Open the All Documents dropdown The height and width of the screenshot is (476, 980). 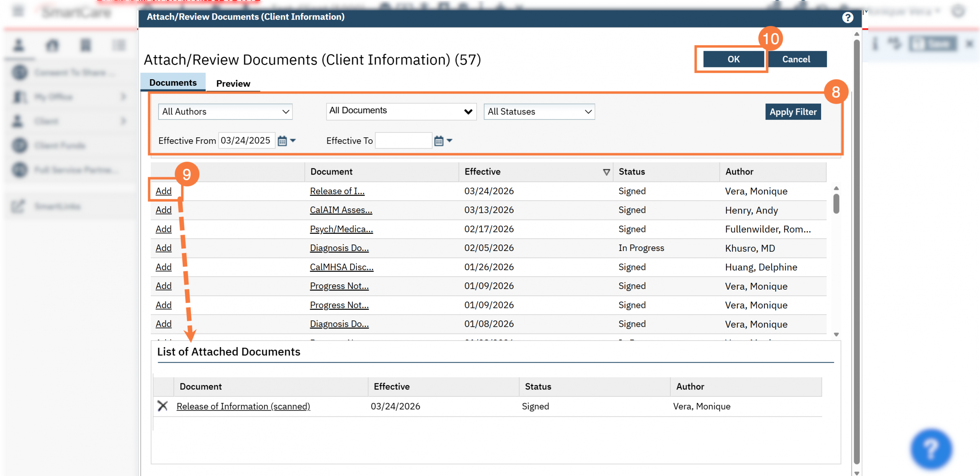[401, 111]
